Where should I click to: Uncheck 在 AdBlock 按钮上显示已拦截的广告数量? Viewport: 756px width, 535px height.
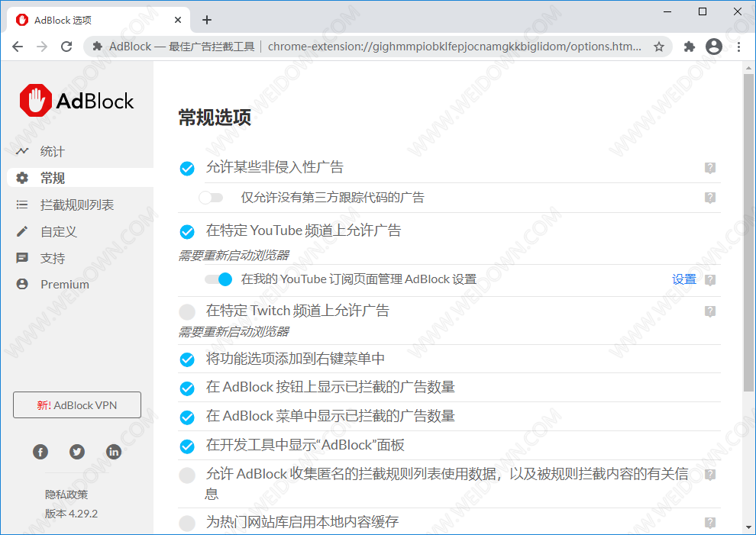187,388
